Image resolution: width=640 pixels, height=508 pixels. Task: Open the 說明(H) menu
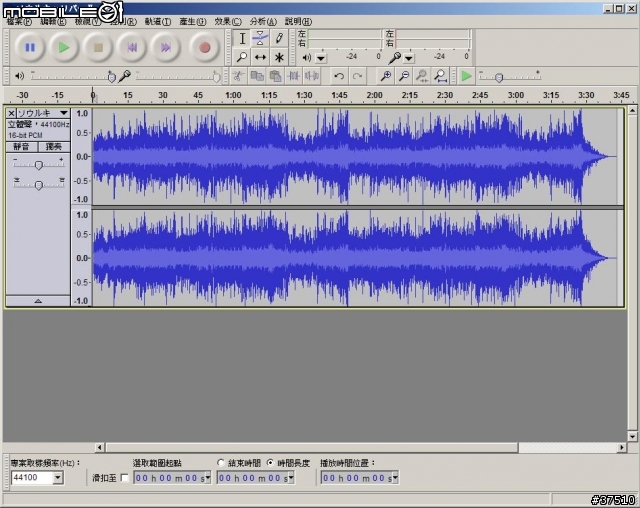pyautogui.click(x=298, y=22)
